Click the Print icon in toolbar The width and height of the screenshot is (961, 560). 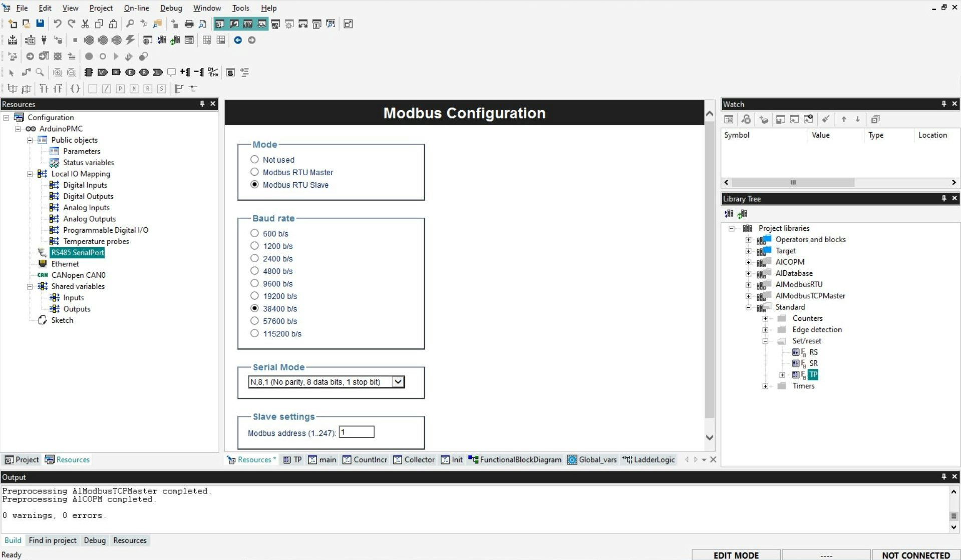[189, 24]
